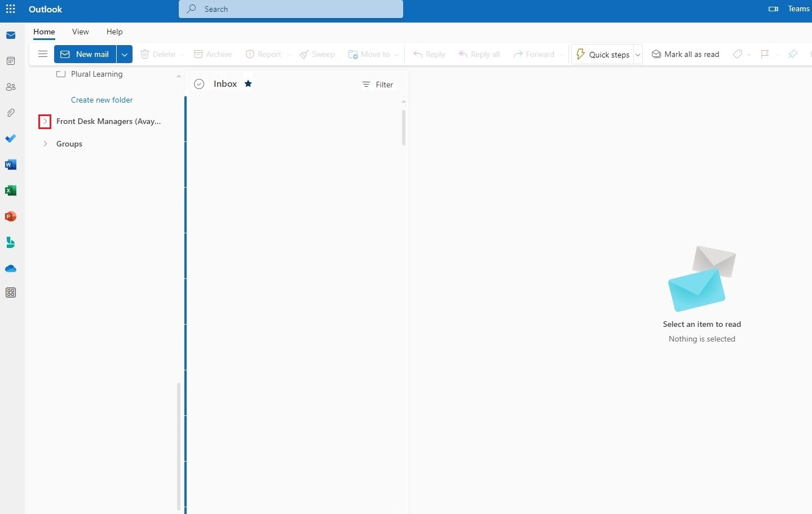The height and width of the screenshot is (514, 812).
Task: Click the folder pane scrollbar thumb
Action: coord(179,446)
